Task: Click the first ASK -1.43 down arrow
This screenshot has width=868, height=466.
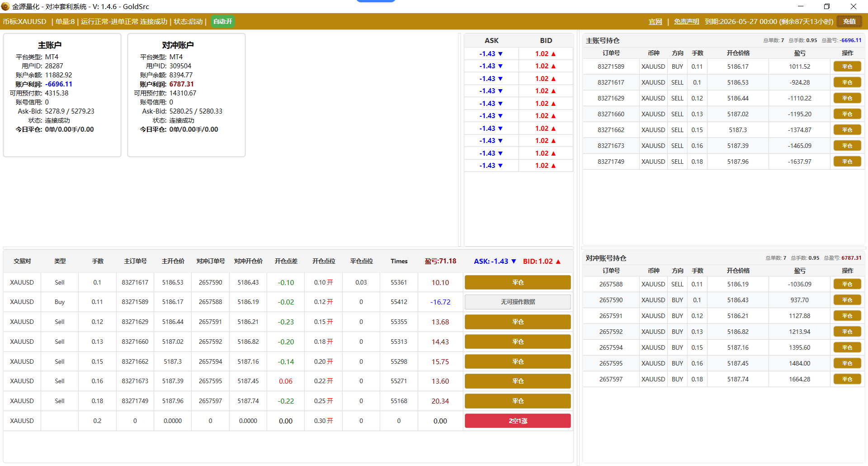Action: (x=500, y=54)
